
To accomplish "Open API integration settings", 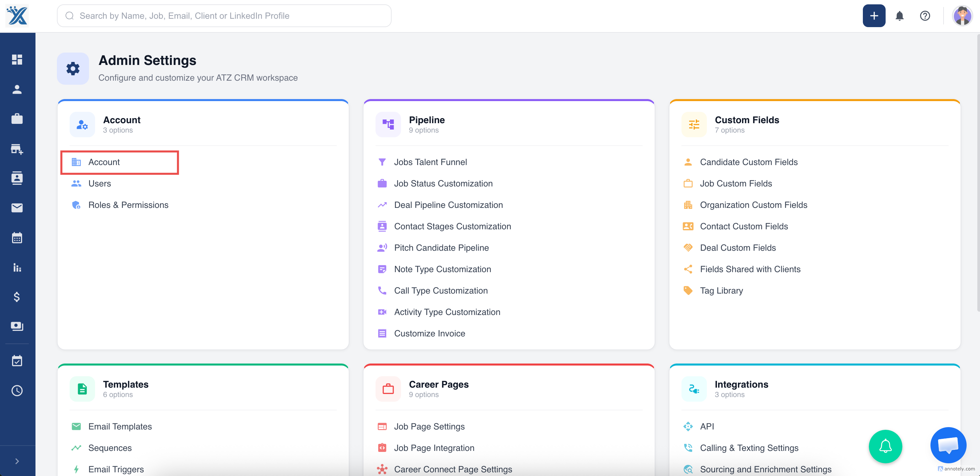I will (707, 426).
